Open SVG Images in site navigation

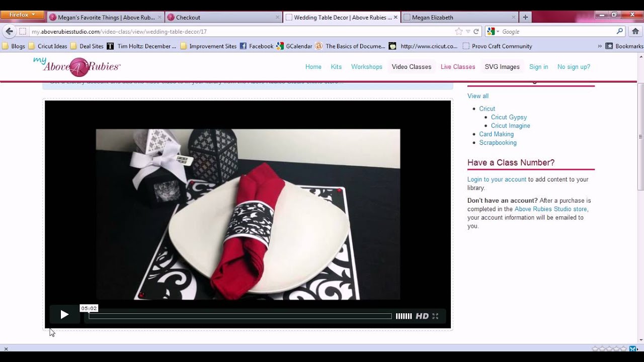click(x=502, y=66)
